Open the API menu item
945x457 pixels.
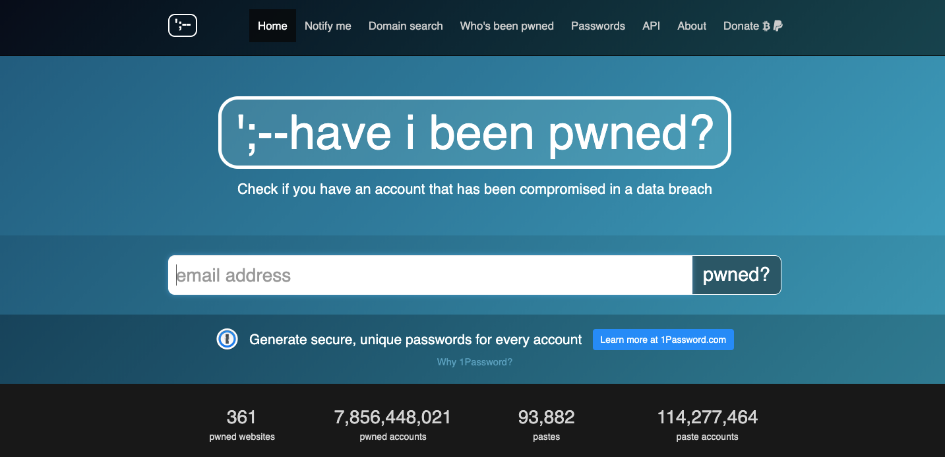[x=651, y=26]
